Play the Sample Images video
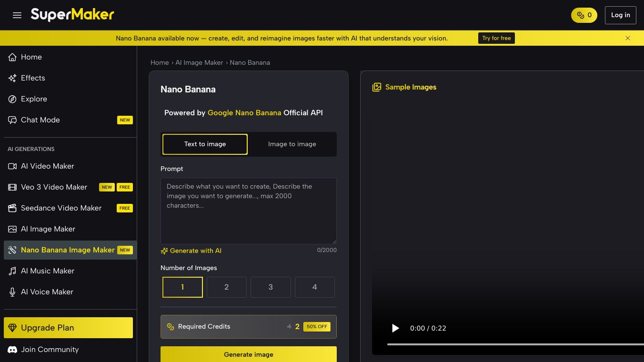 pyautogui.click(x=395, y=328)
